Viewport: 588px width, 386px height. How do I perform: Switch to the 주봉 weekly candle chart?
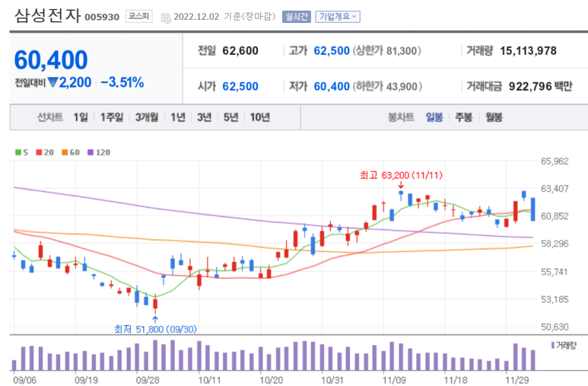click(463, 117)
